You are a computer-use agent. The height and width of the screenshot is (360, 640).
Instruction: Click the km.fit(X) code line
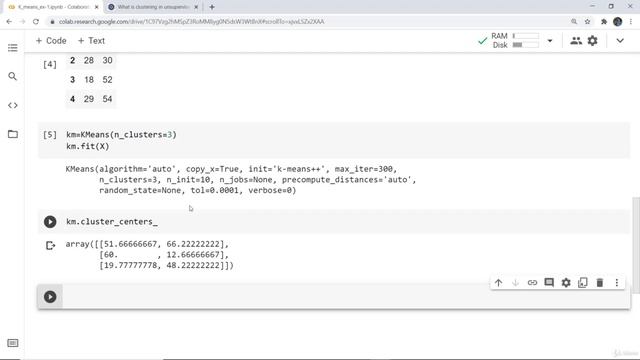click(x=88, y=146)
